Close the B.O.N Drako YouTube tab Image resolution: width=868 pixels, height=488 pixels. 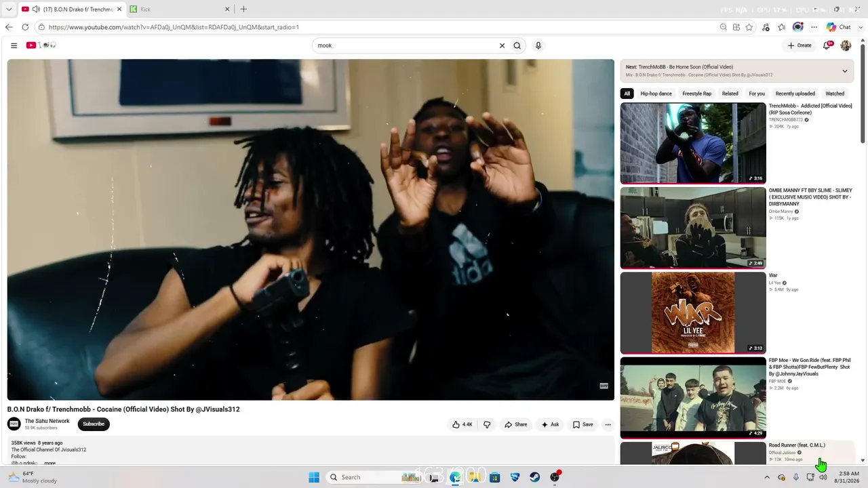[x=119, y=9]
